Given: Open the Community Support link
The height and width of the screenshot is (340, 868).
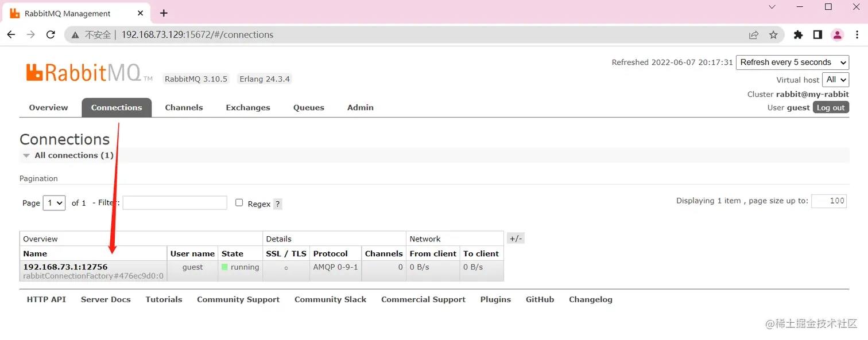Looking at the screenshot, I should [x=238, y=299].
